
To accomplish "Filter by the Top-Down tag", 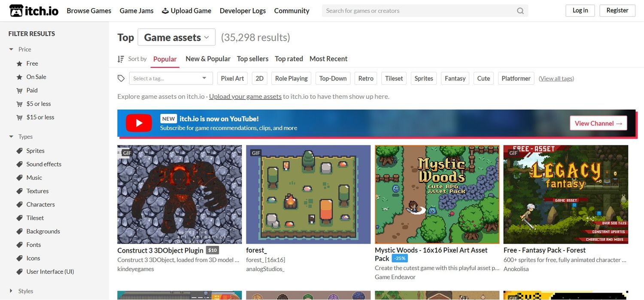I will pyautogui.click(x=333, y=78).
